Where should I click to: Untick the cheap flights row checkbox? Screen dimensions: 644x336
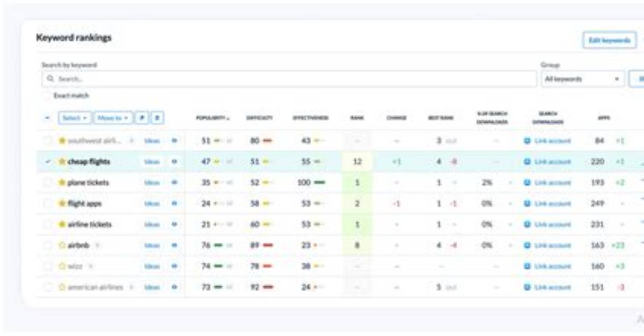pyautogui.click(x=48, y=162)
